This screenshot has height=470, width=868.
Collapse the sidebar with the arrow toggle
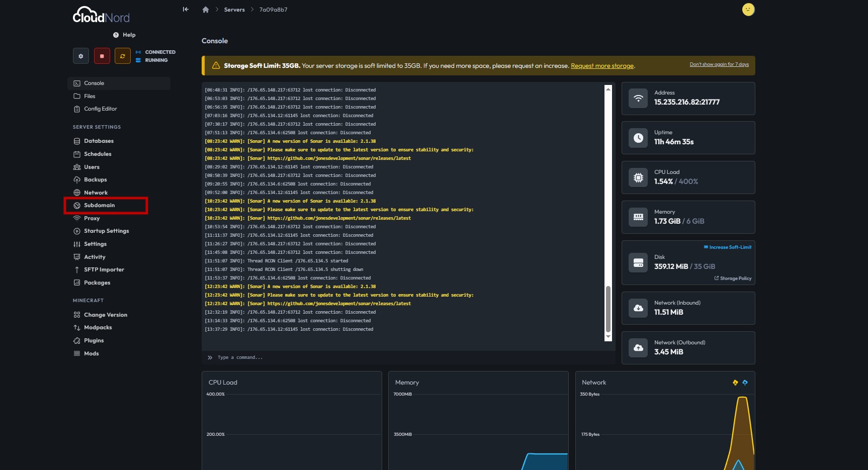click(x=186, y=9)
